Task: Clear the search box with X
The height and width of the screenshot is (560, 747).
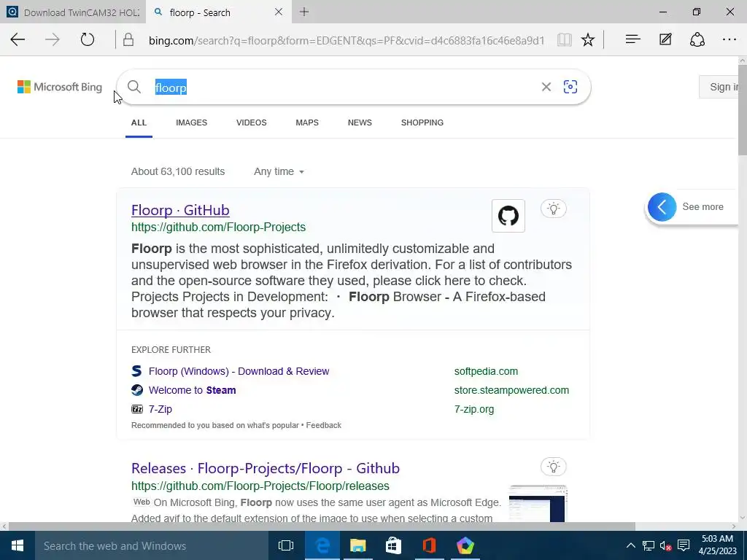Action: (546, 87)
